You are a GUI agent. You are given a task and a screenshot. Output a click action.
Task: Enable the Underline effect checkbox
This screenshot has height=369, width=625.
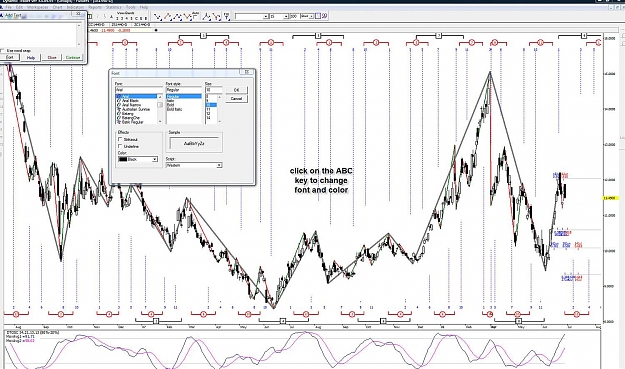pyautogui.click(x=120, y=146)
